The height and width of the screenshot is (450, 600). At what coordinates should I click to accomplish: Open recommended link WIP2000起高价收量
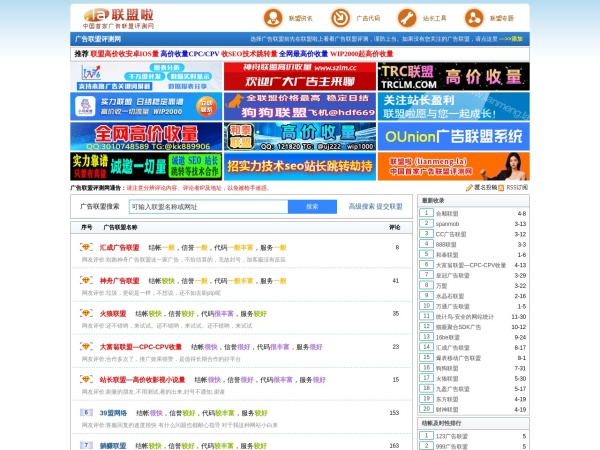click(x=362, y=54)
